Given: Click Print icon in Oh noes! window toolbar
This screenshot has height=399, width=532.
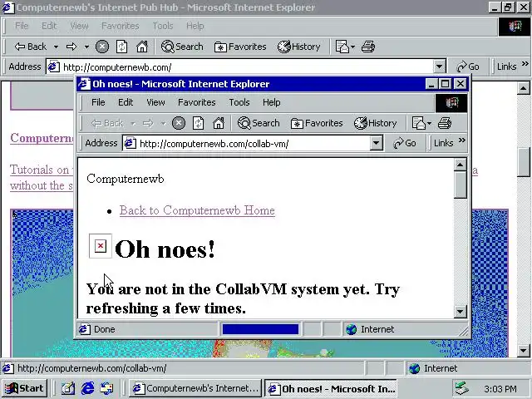Looking at the screenshot, I should click(x=445, y=123).
